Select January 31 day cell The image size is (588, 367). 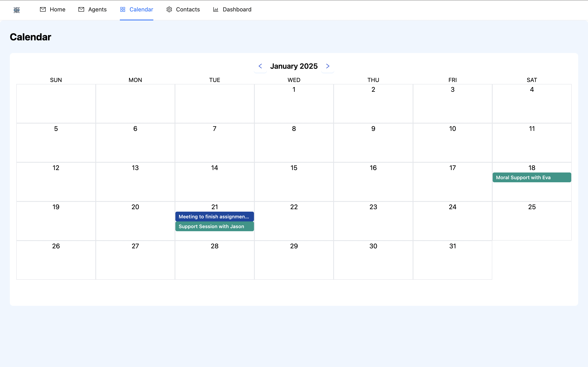pyautogui.click(x=452, y=260)
